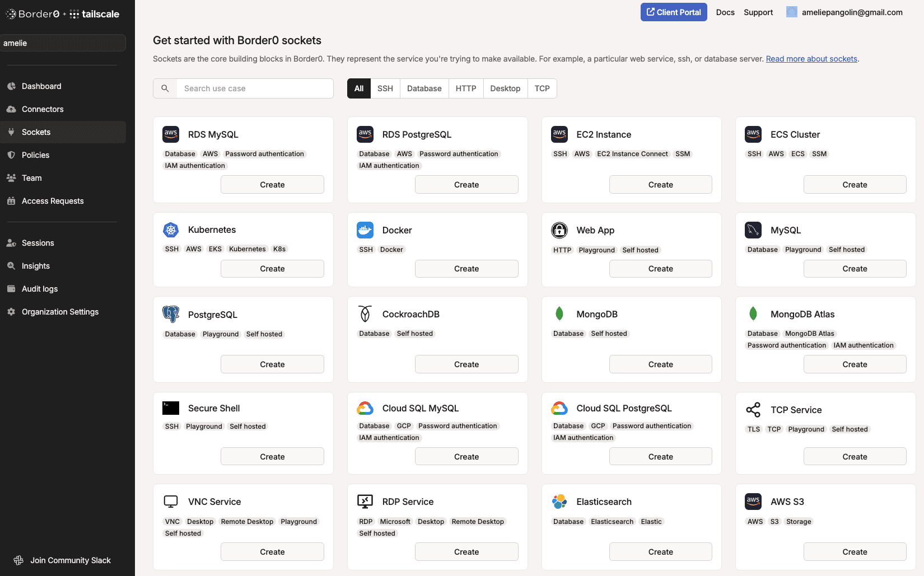
Task: Filter sockets by Desktop tab
Action: tap(505, 88)
